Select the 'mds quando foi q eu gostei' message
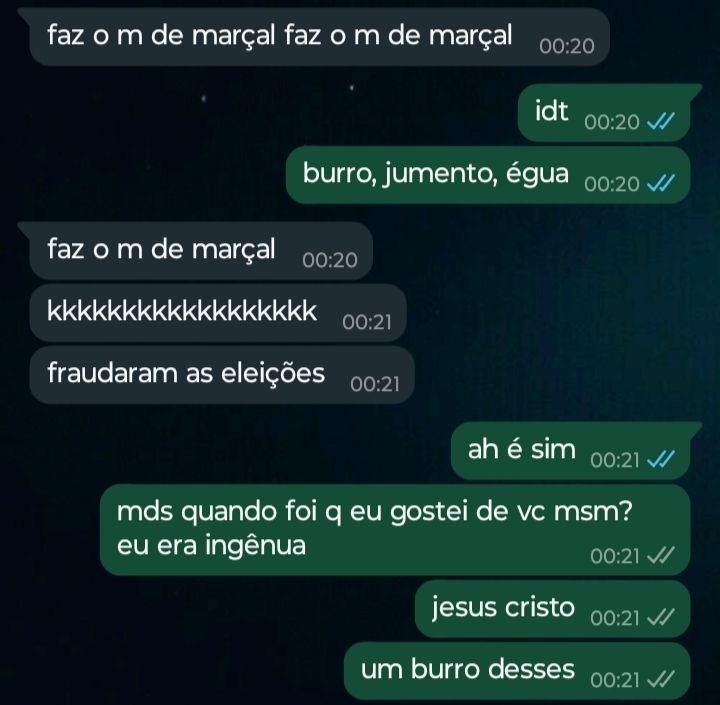Image resolution: width=720 pixels, height=705 pixels. click(x=395, y=530)
